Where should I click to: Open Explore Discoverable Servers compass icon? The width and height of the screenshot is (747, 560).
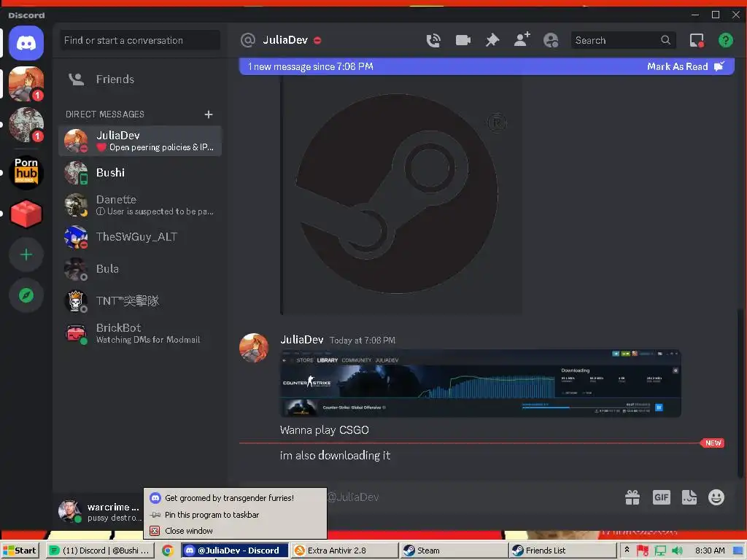click(26, 296)
